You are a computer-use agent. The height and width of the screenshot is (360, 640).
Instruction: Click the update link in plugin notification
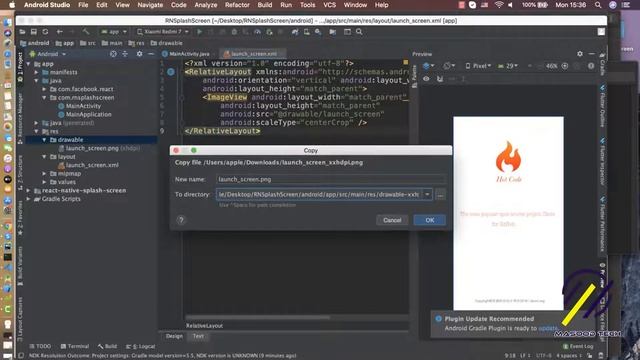(x=547, y=328)
